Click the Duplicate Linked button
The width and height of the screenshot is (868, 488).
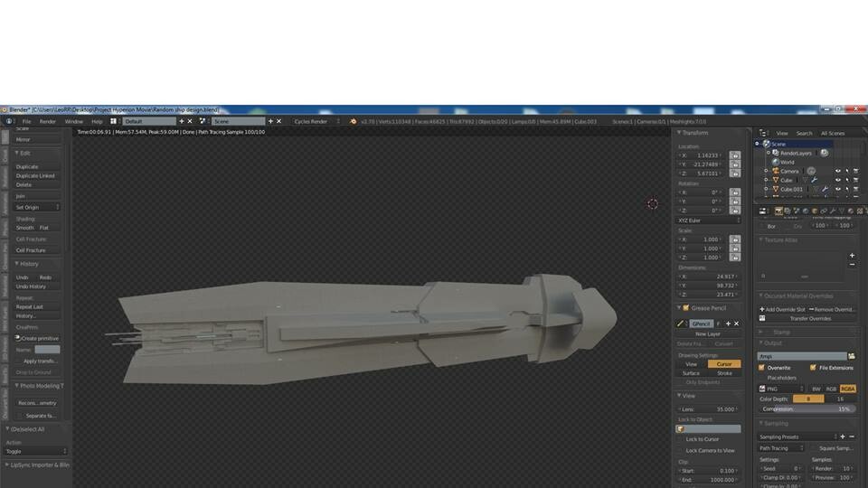[x=37, y=175]
